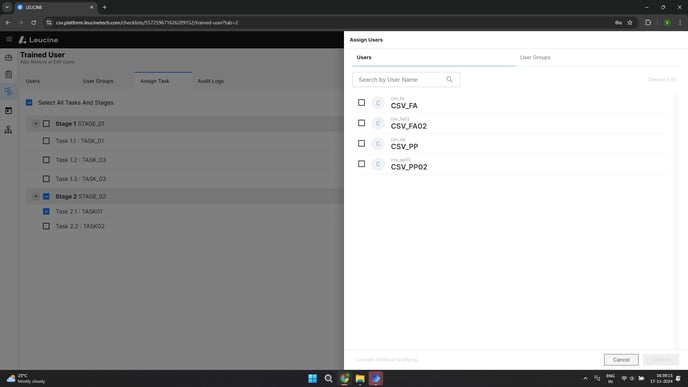Check the CSV_FA02 user checkbox
The width and height of the screenshot is (688, 387).
pyautogui.click(x=361, y=123)
